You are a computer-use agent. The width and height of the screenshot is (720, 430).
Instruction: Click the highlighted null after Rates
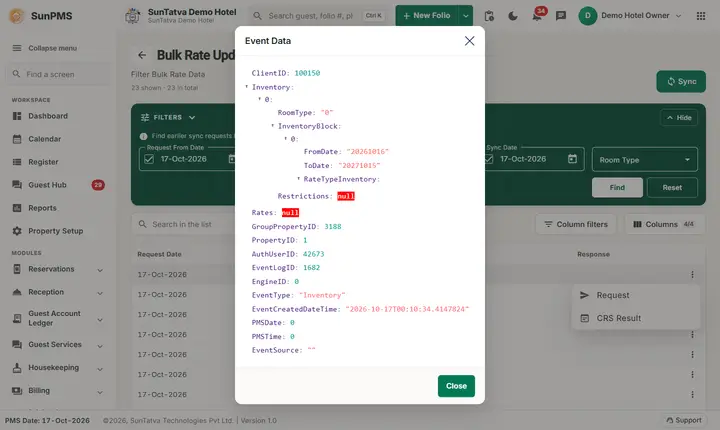pyautogui.click(x=290, y=212)
